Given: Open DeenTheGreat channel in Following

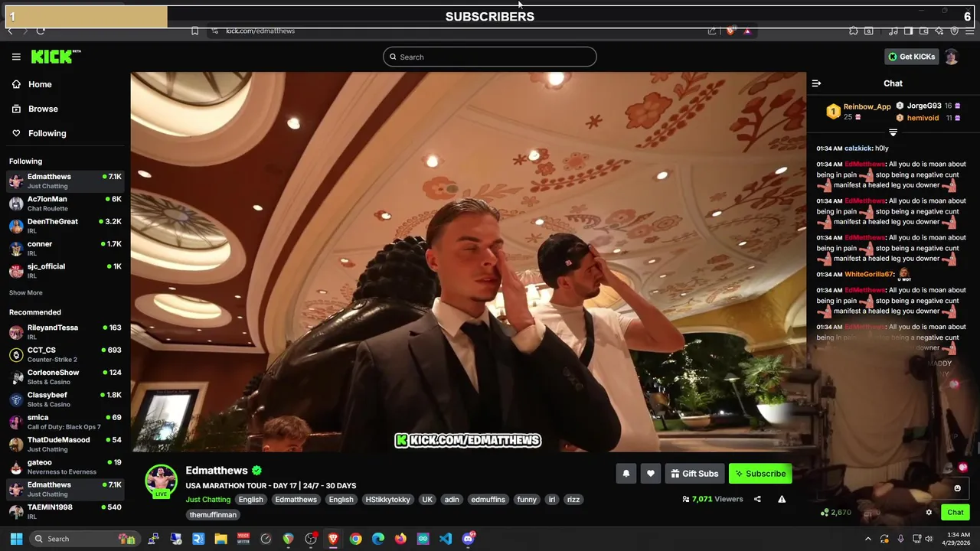Looking at the screenshot, I should 65,225.
